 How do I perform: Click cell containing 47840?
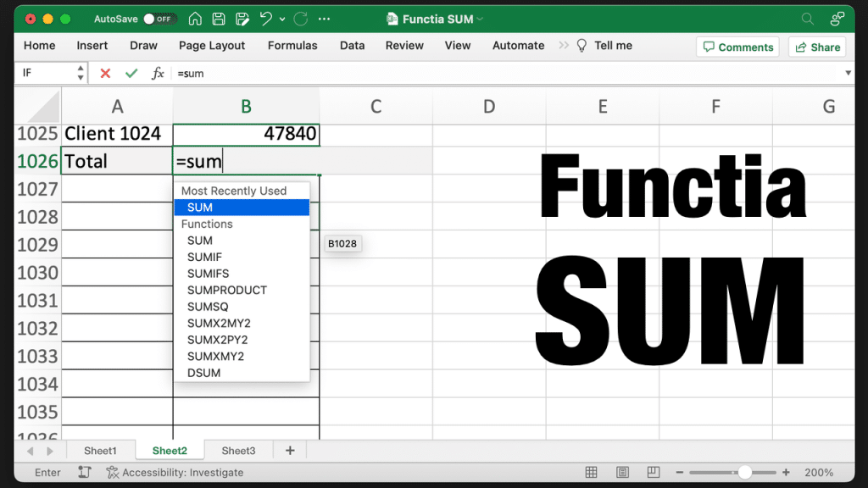click(247, 133)
